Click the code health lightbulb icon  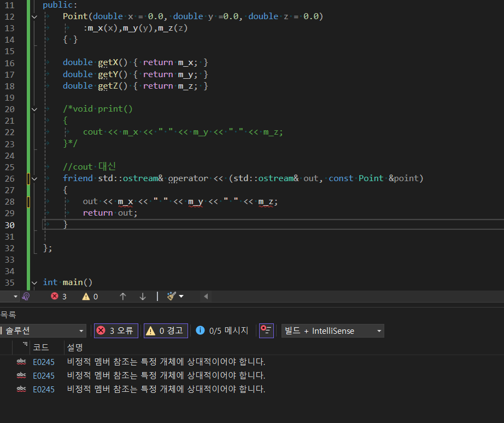pos(26,296)
